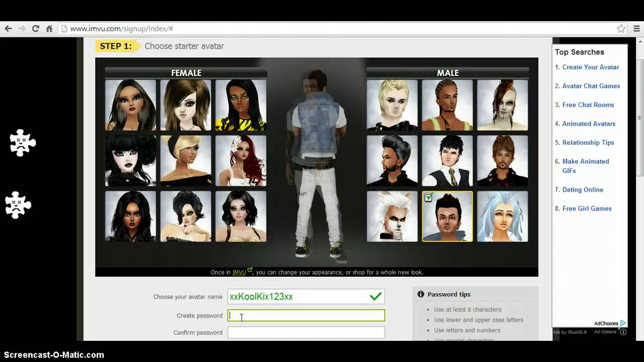
Task: Click the Password tips info icon
Action: point(421,294)
